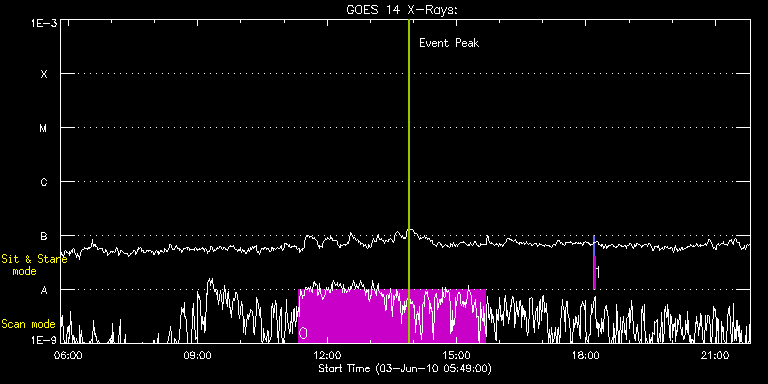
Task: Click the 21:00 time tick label
Action: (x=715, y=356)
